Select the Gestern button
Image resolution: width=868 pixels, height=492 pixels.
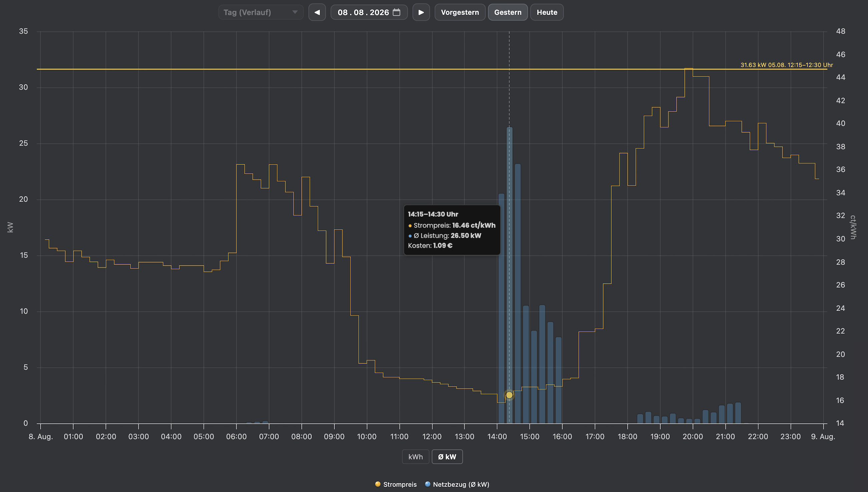(x=508, y=12)
